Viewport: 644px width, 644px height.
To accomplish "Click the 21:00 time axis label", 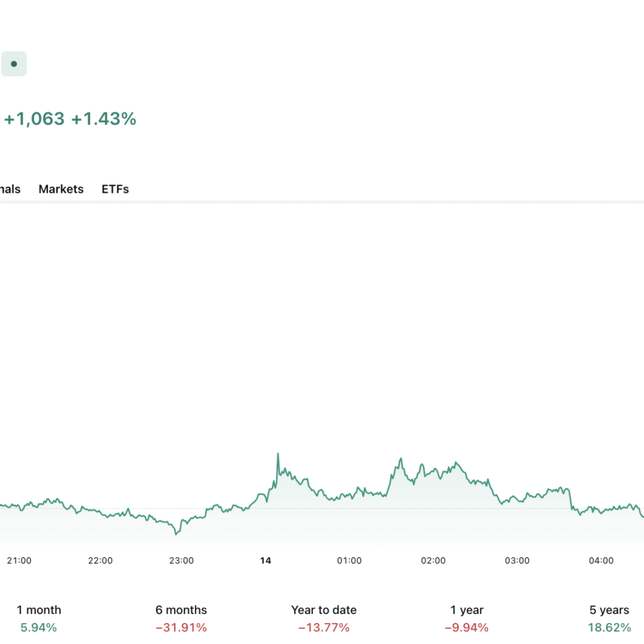I will pos(19,560).
